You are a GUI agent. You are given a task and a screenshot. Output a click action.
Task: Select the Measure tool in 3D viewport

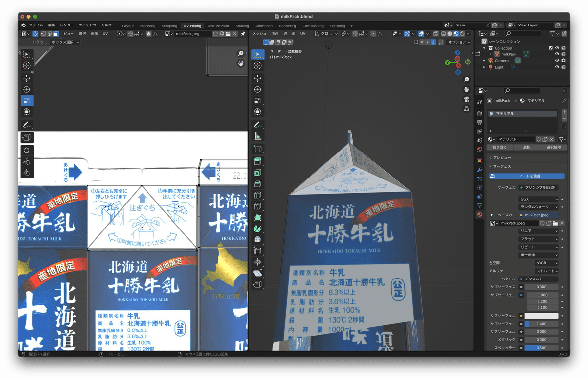[x=258, y=136]
